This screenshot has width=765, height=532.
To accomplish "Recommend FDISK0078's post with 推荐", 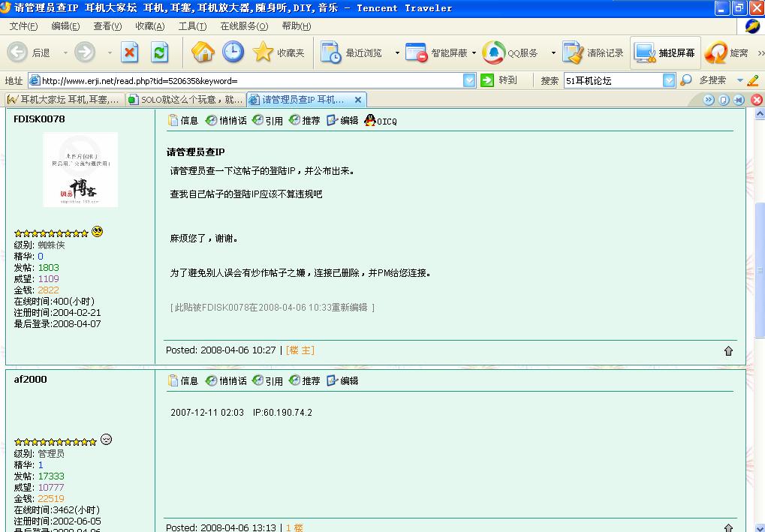I will tap(304, 121).
